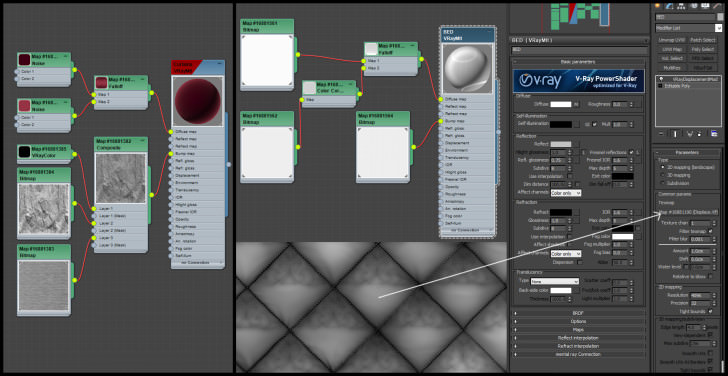This screenshot has height=376, width=728.
Task: Expand mental ray Connection rollout
Action: (578, 354)
